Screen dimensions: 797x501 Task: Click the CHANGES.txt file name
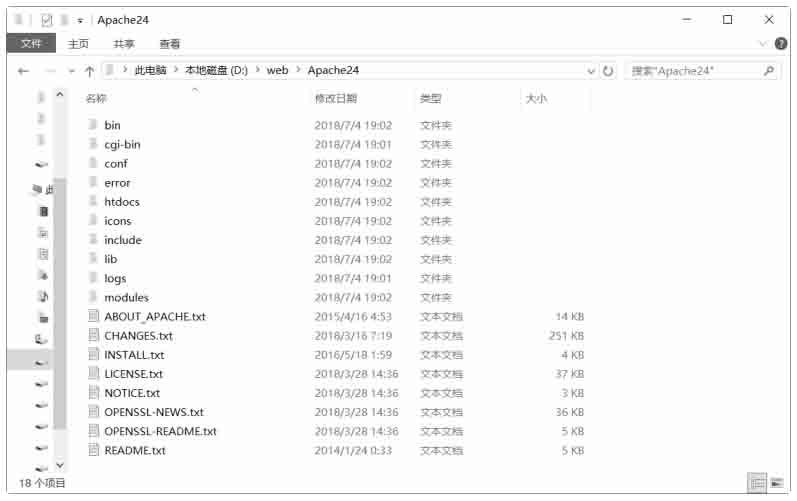click(x=139, y=336)
